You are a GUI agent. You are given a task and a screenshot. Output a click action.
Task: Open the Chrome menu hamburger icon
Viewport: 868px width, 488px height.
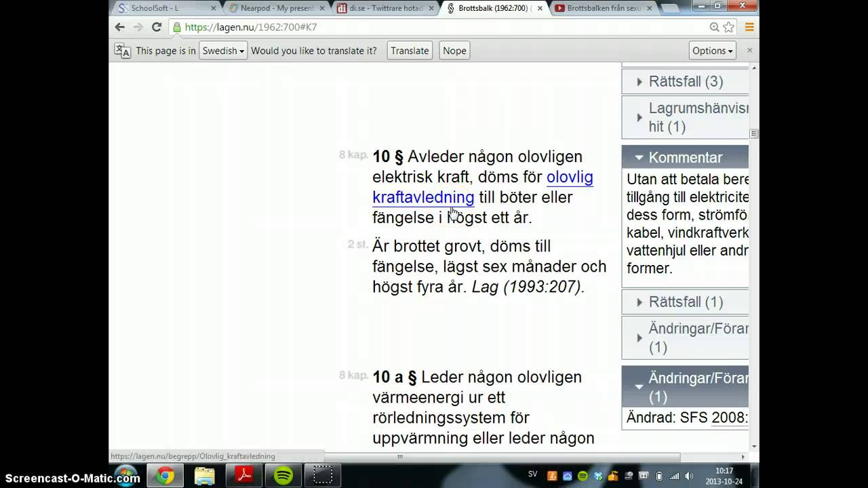749,27
